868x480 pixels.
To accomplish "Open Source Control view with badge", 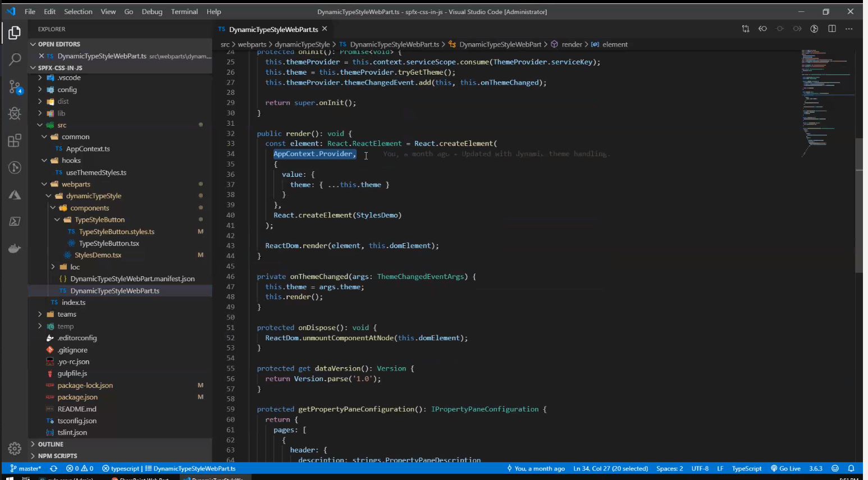I will click(15, 87).
